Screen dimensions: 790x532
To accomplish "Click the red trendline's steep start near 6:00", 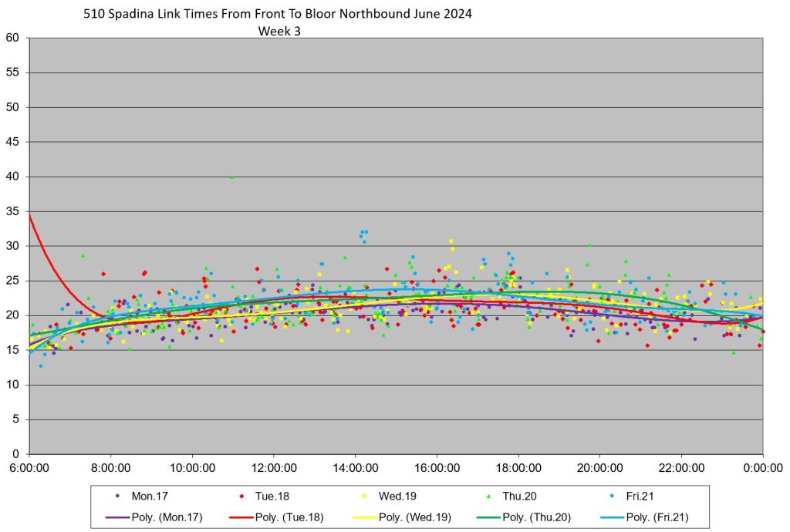I will [x=39, y=241].
